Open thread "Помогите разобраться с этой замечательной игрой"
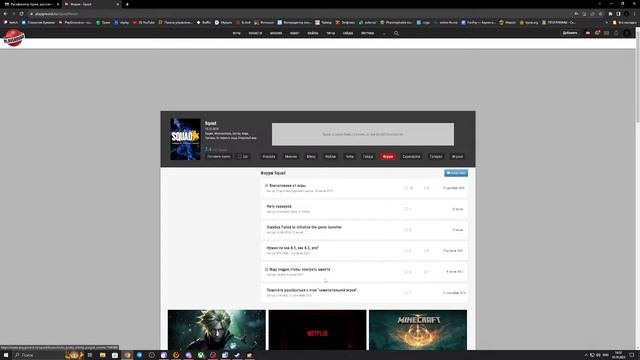 point(312,290)
